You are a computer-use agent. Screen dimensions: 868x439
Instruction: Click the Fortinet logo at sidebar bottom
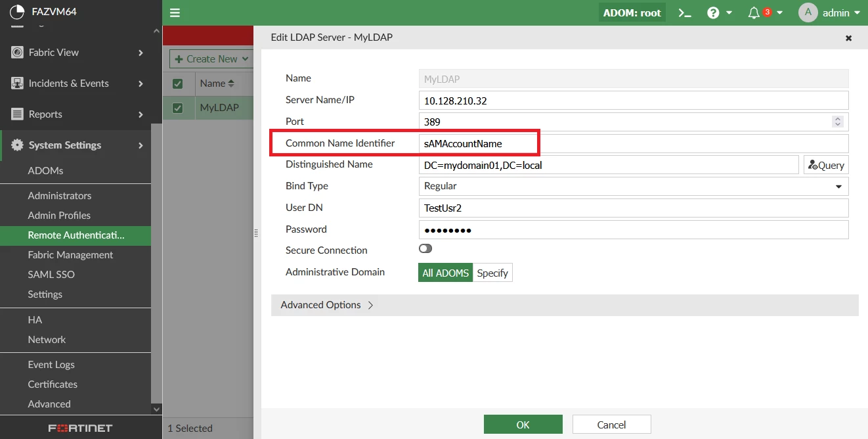pyautogui.click(x=80, y=428)
